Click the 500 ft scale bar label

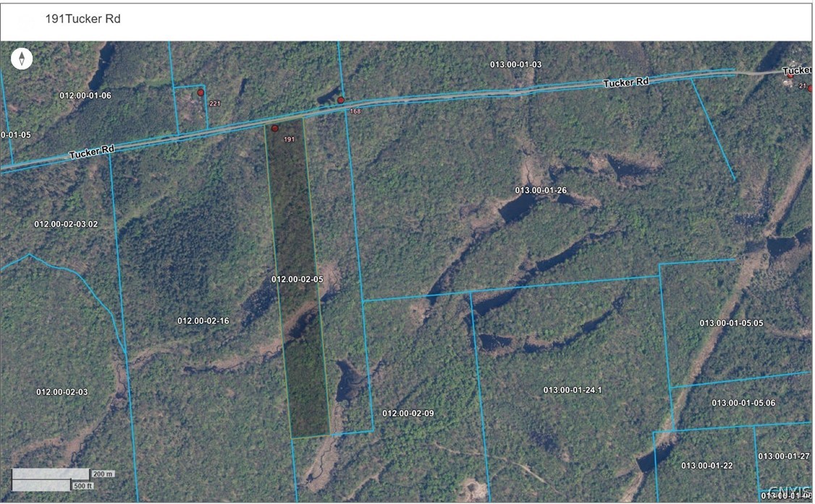click(x=83, y=486)
